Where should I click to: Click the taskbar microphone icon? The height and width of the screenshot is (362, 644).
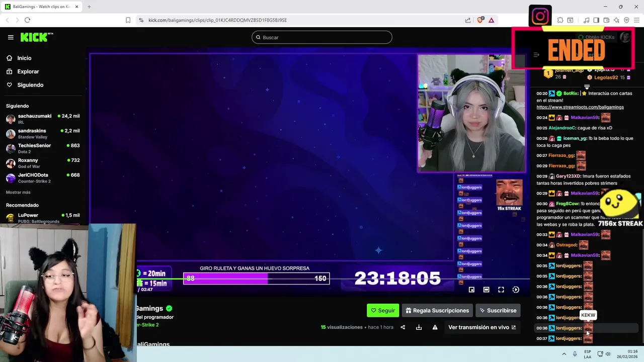[575, 354]
